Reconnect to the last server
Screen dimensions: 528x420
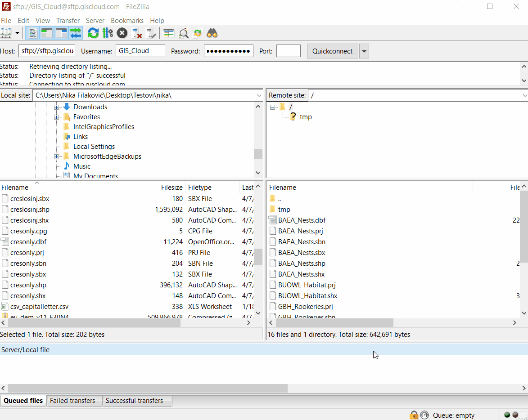click(x=151, y=33)
